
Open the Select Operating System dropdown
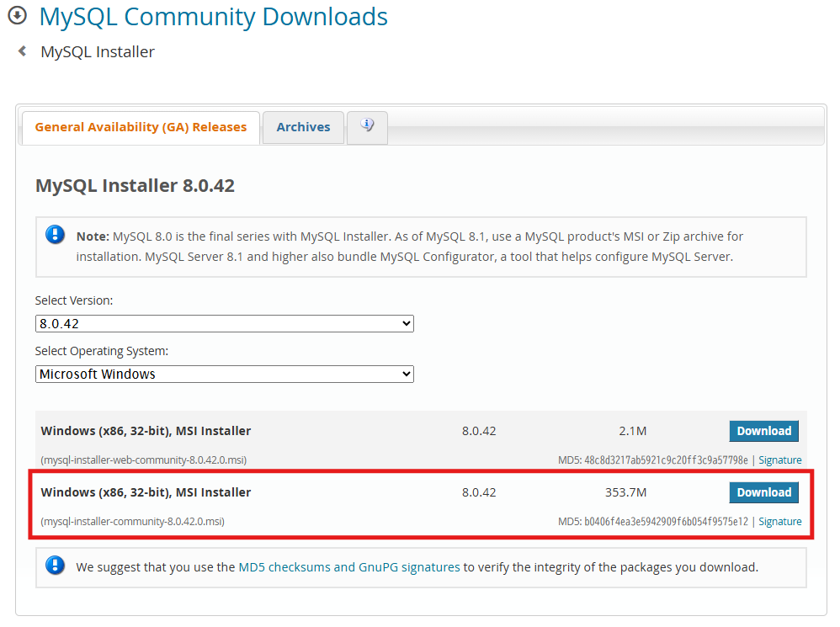225,374
